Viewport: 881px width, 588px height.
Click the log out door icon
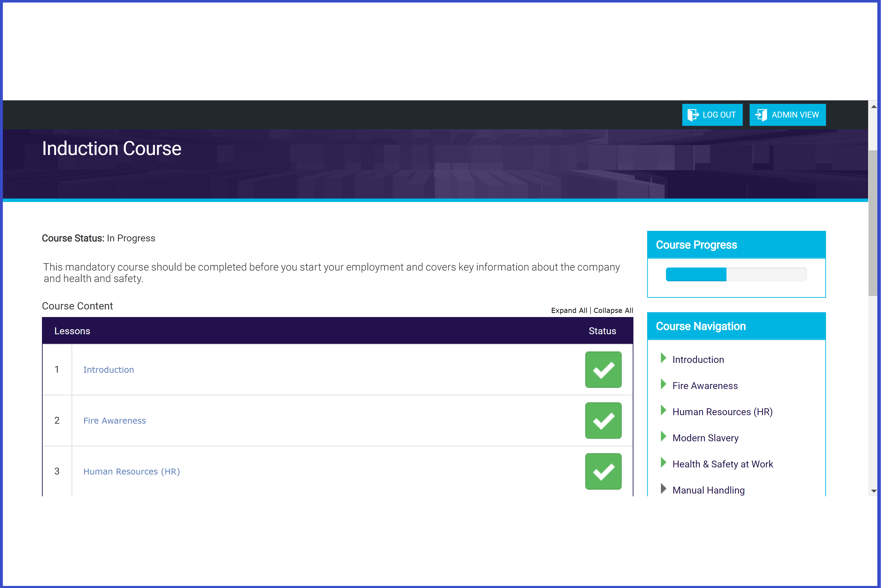tap(693, 115)
